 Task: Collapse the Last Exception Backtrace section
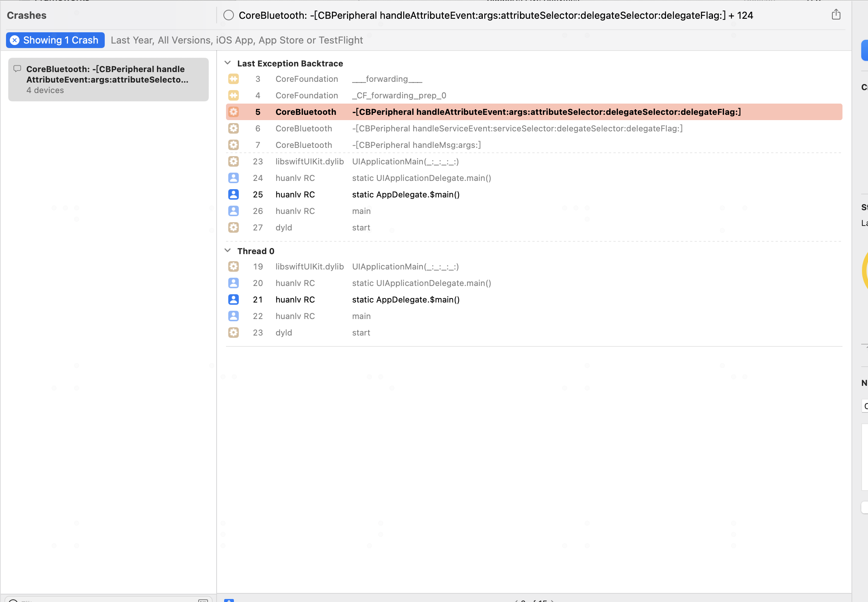click(x=228, y=63)
